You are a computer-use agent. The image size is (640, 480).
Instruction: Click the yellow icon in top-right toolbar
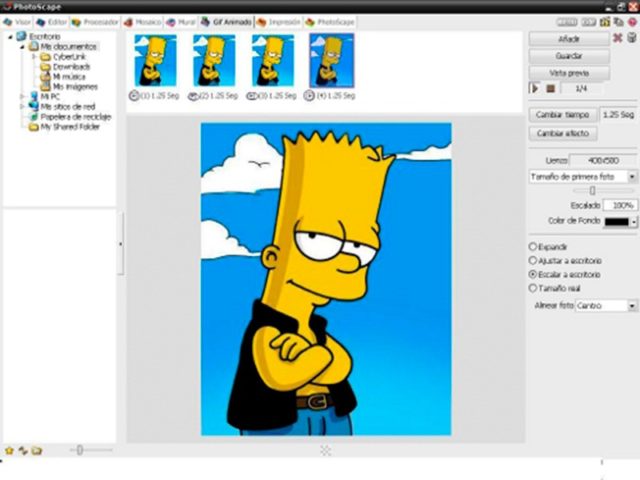coord(605,22)
